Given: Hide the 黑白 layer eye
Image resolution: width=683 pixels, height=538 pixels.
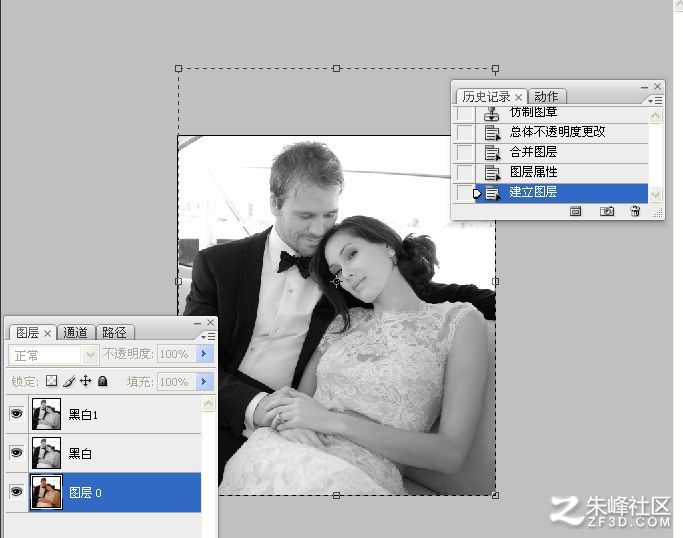Looking at the screenshot, I should (x=17, y=453).
